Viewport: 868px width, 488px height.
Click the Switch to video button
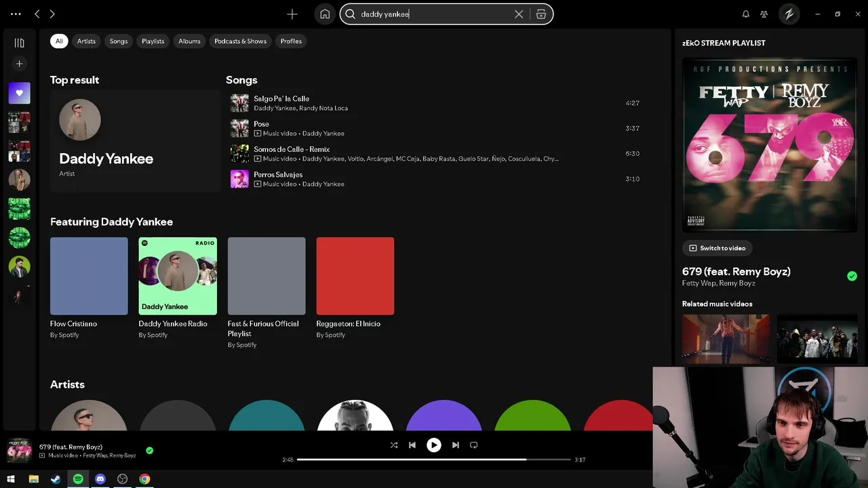pyautogui.click(x=717, y=248)
